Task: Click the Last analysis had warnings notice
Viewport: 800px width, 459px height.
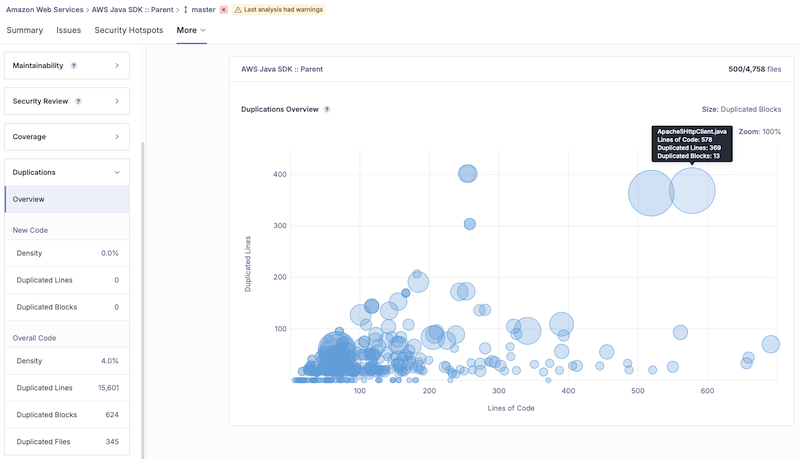Action: pos(284,9)
